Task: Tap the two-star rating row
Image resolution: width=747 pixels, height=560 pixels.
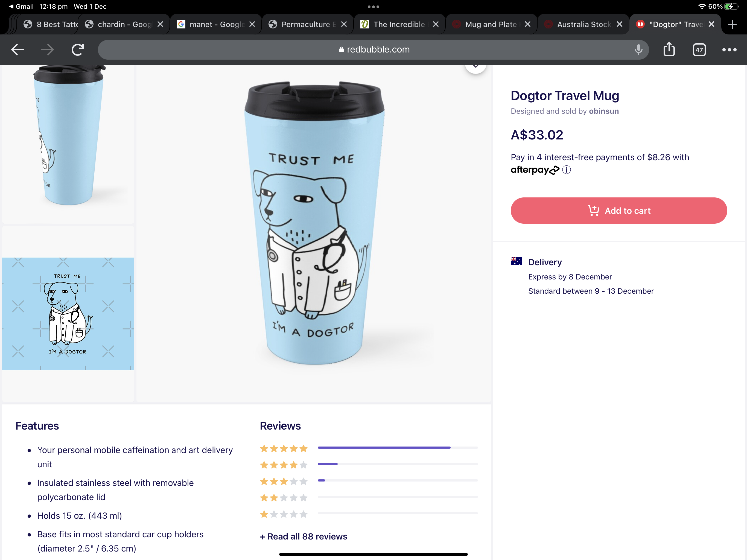Action: tap(369, 497)
